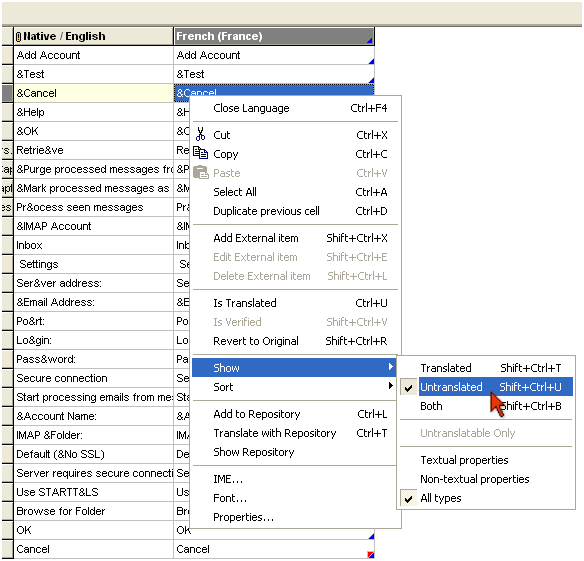The height and width of the screenshot is (561, 584).
Task: Select Copy in the context menu
Action: 295,154
